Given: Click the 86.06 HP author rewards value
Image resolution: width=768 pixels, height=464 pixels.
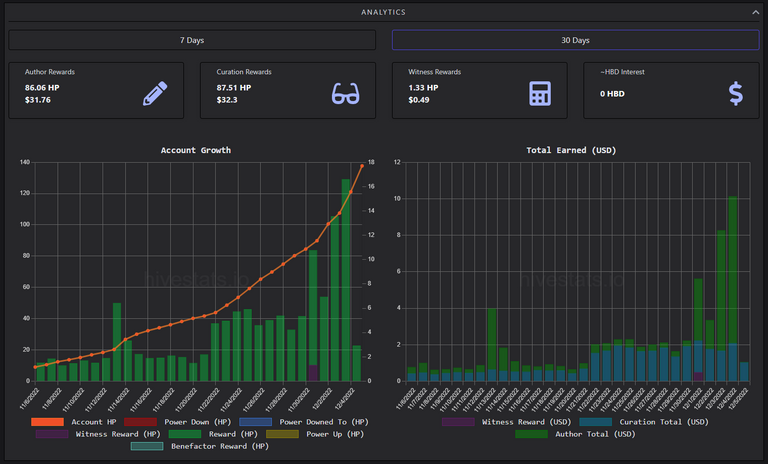Looking at the screenshot, I should 42,88.
